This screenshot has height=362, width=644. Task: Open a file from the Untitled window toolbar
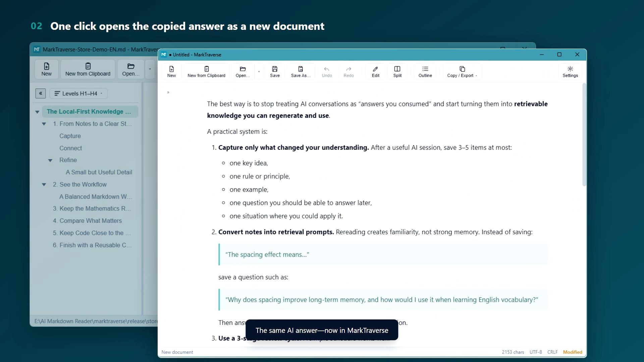click(243, 71)
